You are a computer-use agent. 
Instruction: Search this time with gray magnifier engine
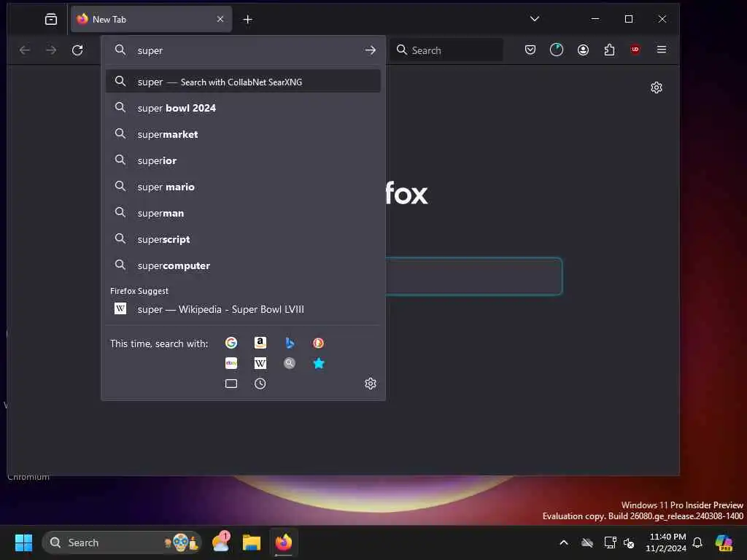[x=289, y=363]
